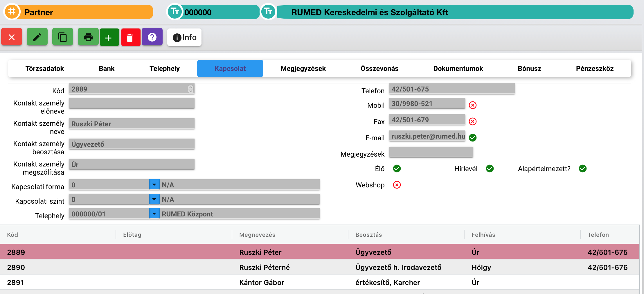
Task: Select the Kapcsolat tab
Action: [230, 69]
